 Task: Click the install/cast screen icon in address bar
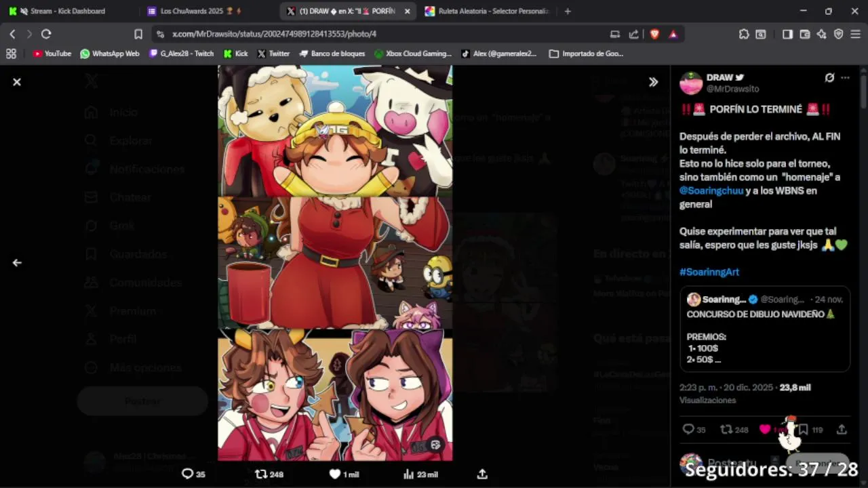pos(615,34)
